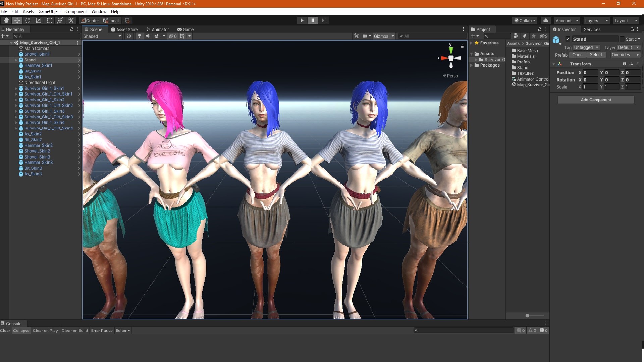Enable the Static checkbox
The width and height of the screenshot is (644, 362).
point(622,39)
